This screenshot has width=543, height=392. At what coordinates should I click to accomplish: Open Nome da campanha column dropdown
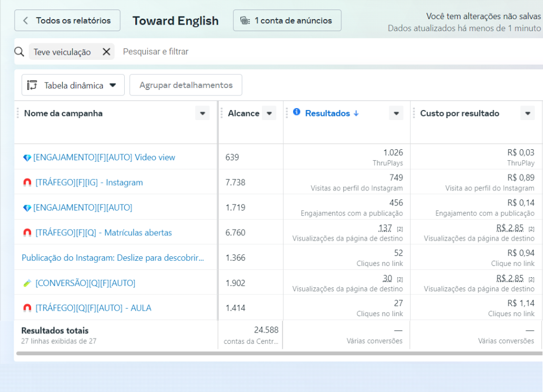point(202,114)
